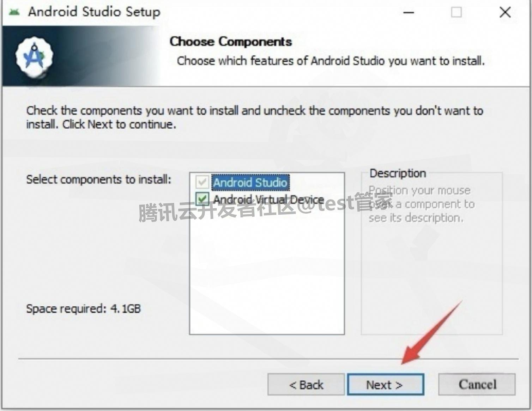The image size is (532, 411).
Task: Click the Android Studio Setup title text
Action: point(94,12)
